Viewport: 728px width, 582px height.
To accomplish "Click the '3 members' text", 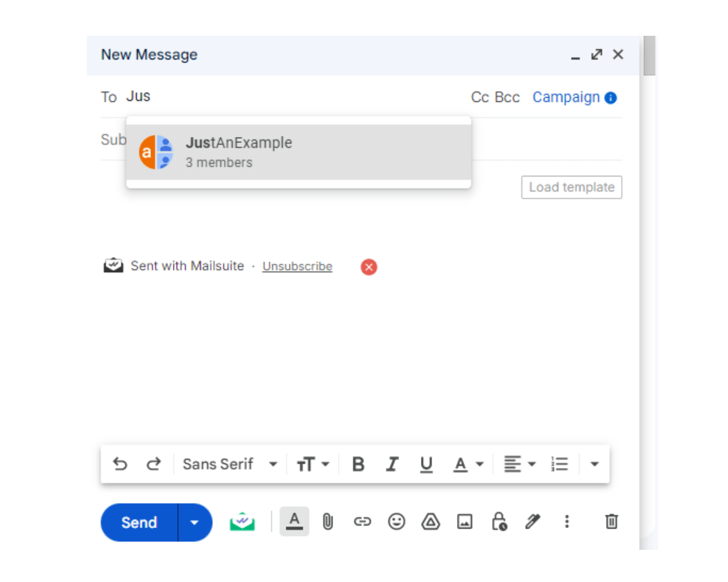I will pyautogui.click(x=219, y=162).
